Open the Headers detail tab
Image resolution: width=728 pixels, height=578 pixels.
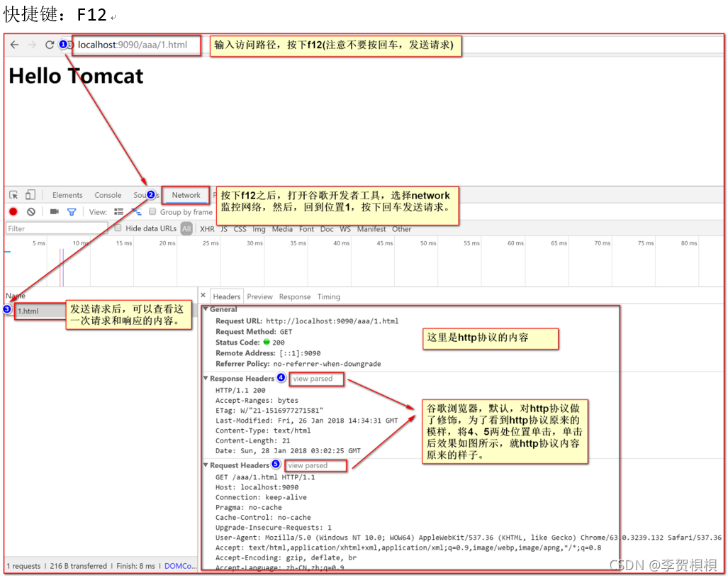pyautogui.click(x=227, y=296)
